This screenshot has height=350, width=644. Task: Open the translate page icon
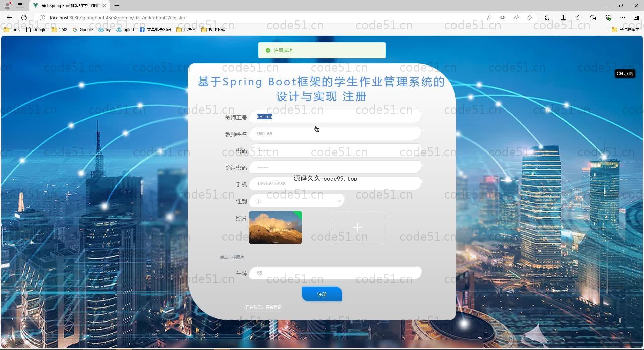(502, 18)
